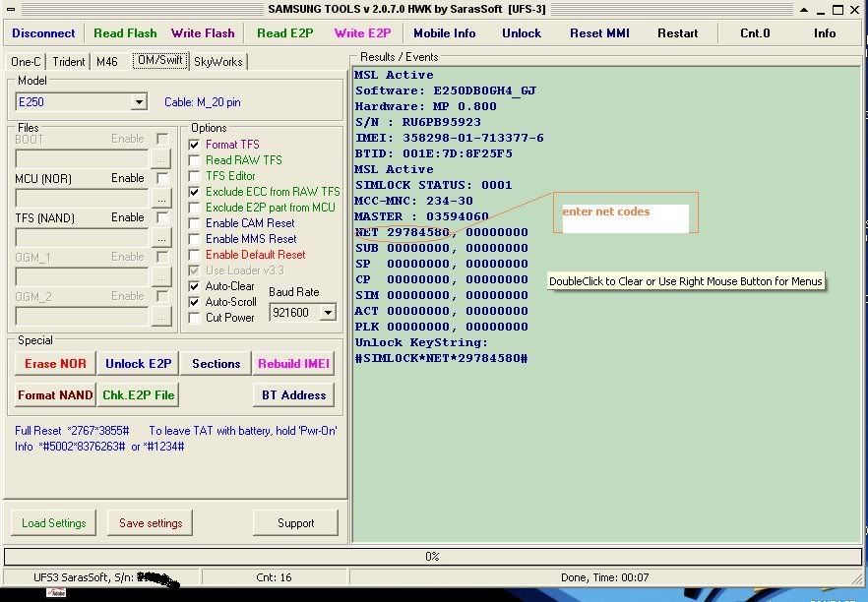Click the 'Cnt: 16' status bar entry

click(274, 577)
